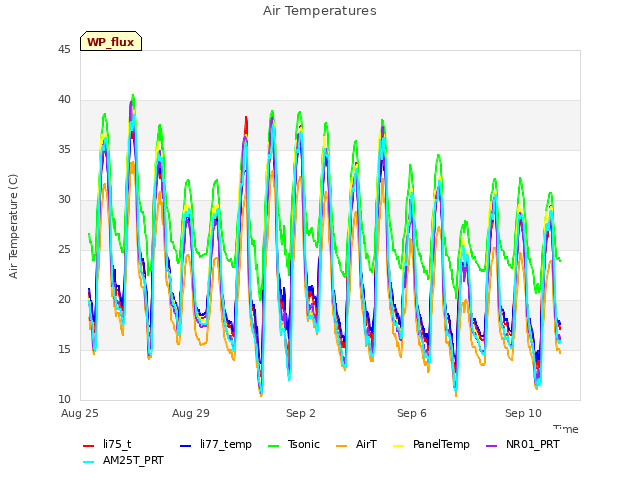Viewport: 640px width, 480px height.
Task: Toggle li75_t series in legend
Action: pos(107,444)
